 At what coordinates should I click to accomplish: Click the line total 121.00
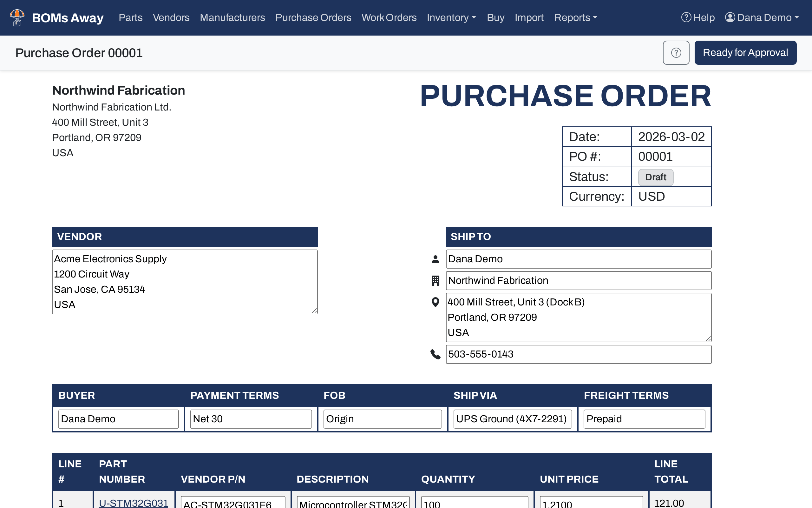(669, 503)
